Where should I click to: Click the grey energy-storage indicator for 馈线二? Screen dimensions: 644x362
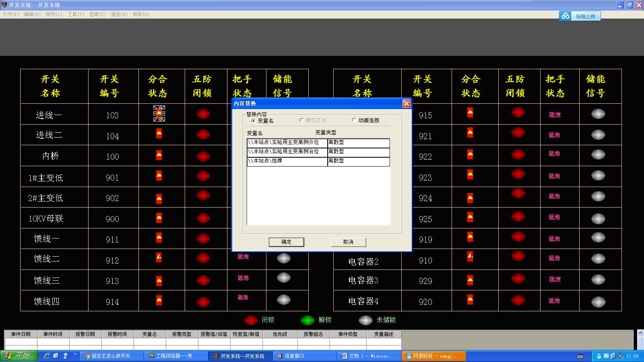[x=284, y=258]
